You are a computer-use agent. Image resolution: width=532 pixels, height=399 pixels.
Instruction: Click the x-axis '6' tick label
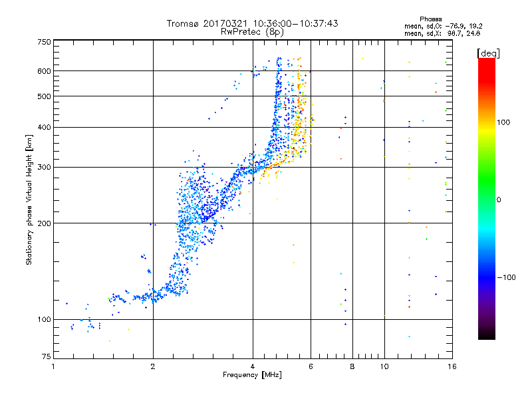pyautogui.click(x=311, y=366)
